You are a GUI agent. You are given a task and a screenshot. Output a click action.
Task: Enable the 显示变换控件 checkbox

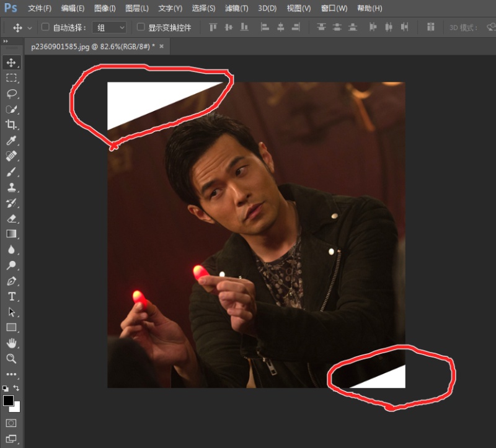141,27
